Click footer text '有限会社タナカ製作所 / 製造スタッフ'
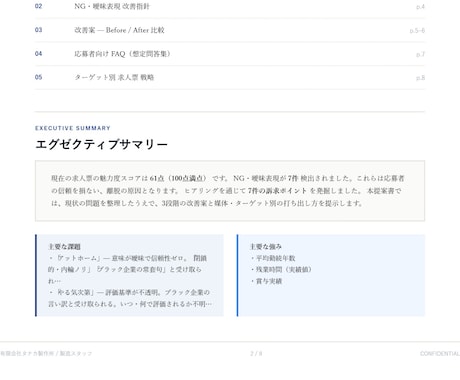Screen dimensions: 460x380 pos(46,353)
